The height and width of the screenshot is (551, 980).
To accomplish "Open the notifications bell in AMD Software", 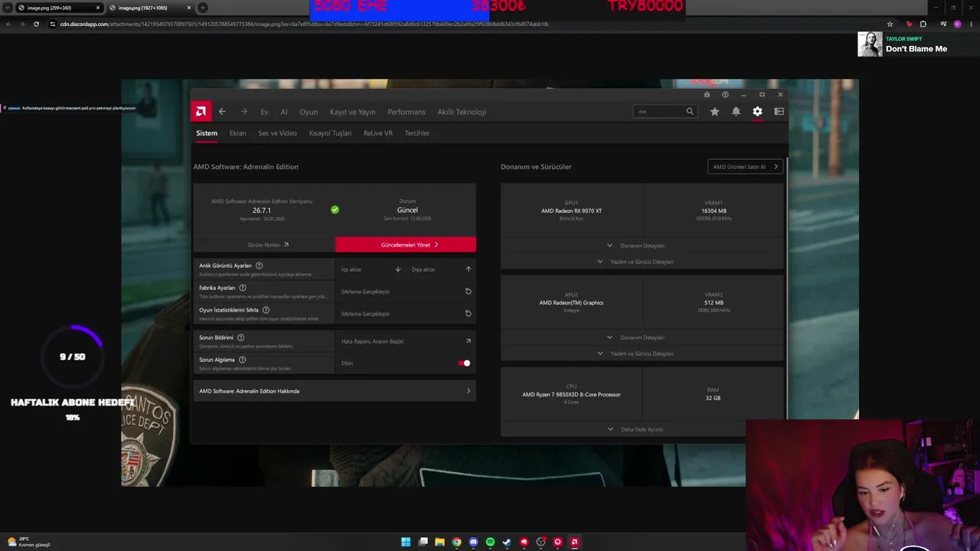I will 736,112.
